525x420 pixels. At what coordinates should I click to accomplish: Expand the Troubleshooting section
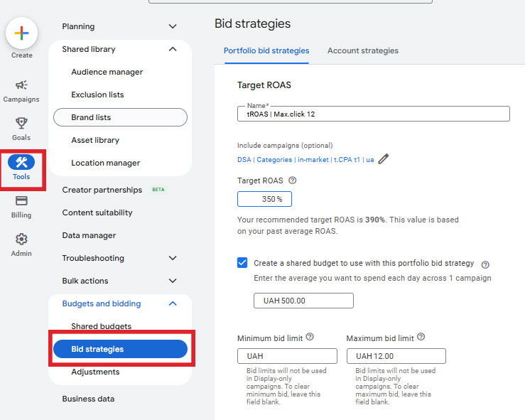point(173,258)
